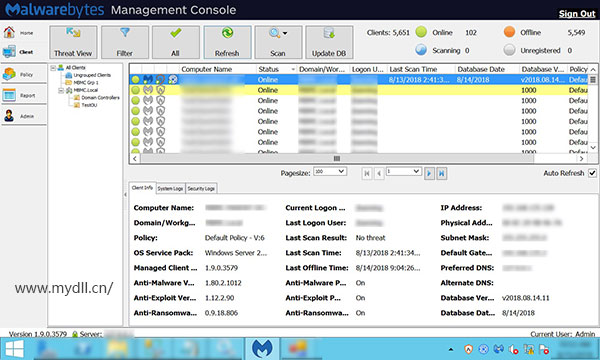Viewport: 600px width, 360px height.
Task: Click the All toolbar button
Action: tap(176, 42)
